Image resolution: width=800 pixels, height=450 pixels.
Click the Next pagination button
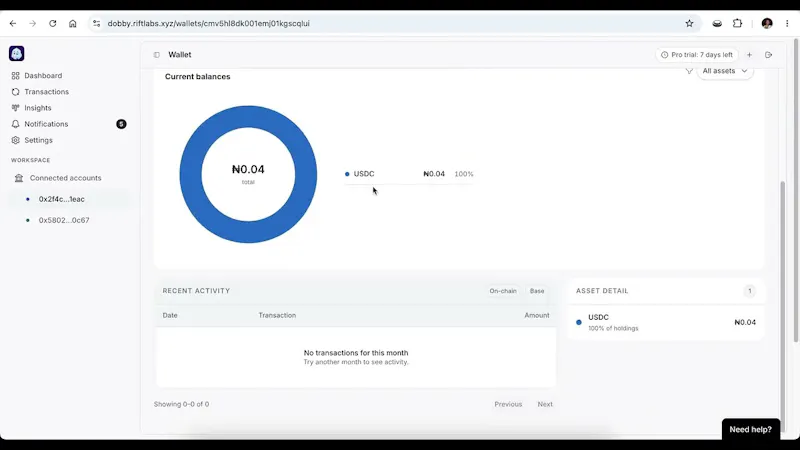pyautogui.click(x=545, y=404)
